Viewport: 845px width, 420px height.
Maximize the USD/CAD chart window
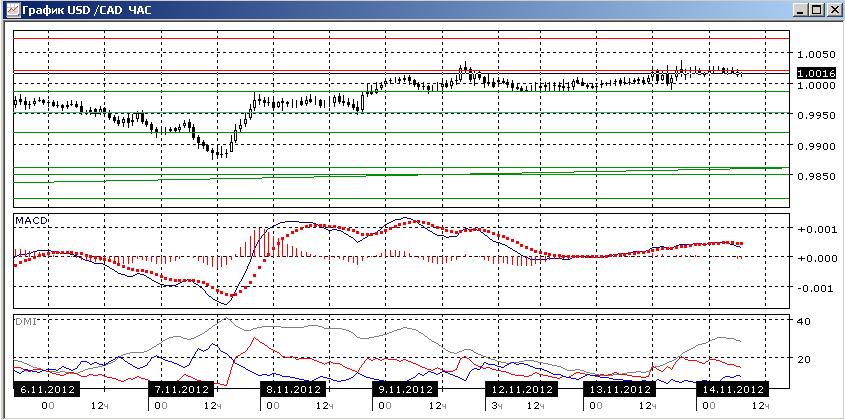[x=816, y=9]
